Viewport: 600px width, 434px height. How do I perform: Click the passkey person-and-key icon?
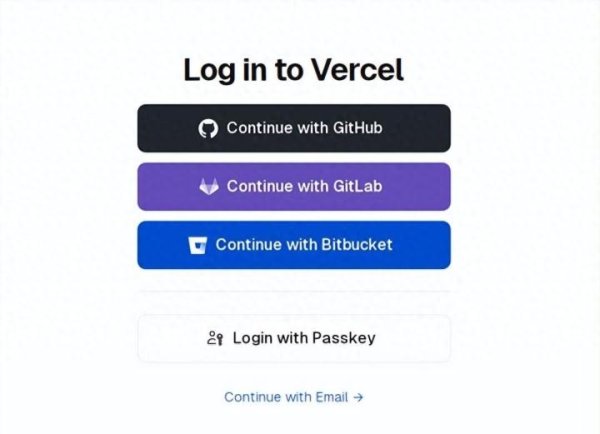pos(215,338)
